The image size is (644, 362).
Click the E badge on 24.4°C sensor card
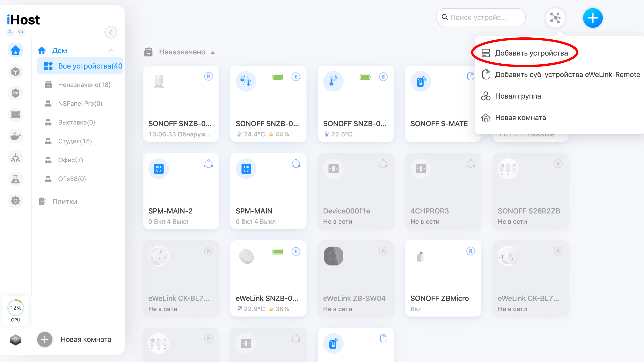(x=296, y=77)
